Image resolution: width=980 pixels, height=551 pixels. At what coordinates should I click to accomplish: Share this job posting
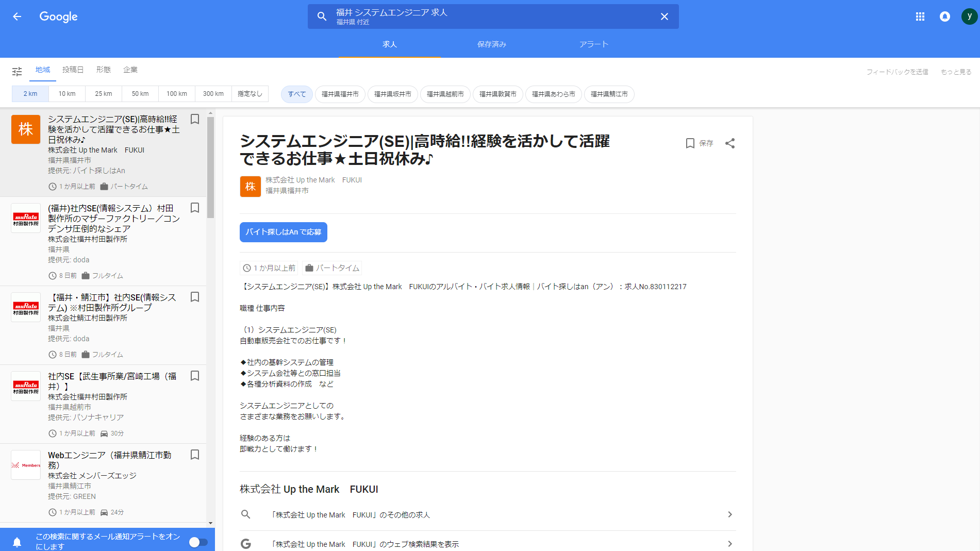click(730, 143)
